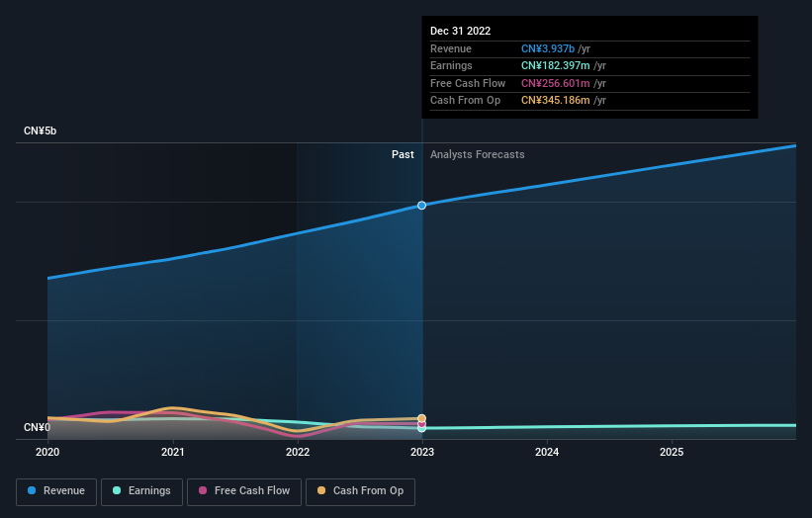Click the Past label
Viewport: 812px width, 518px height.
coord(403,155)
